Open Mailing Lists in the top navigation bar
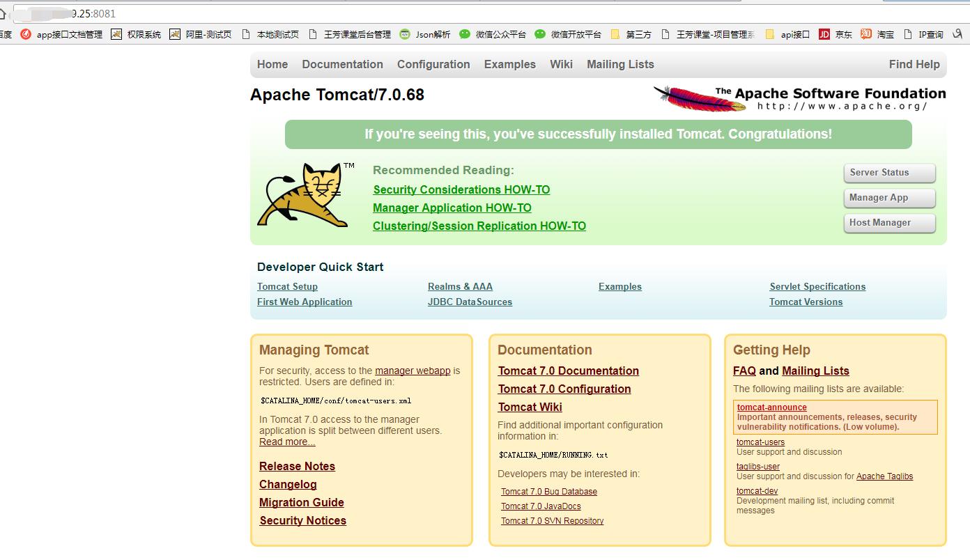The width and height of the screenshot is (970, 560). point(620,64)
